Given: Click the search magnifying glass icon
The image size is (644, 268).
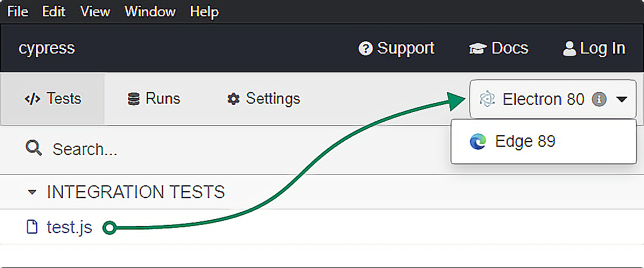Looking at the screenshot, I should [34, 149].
